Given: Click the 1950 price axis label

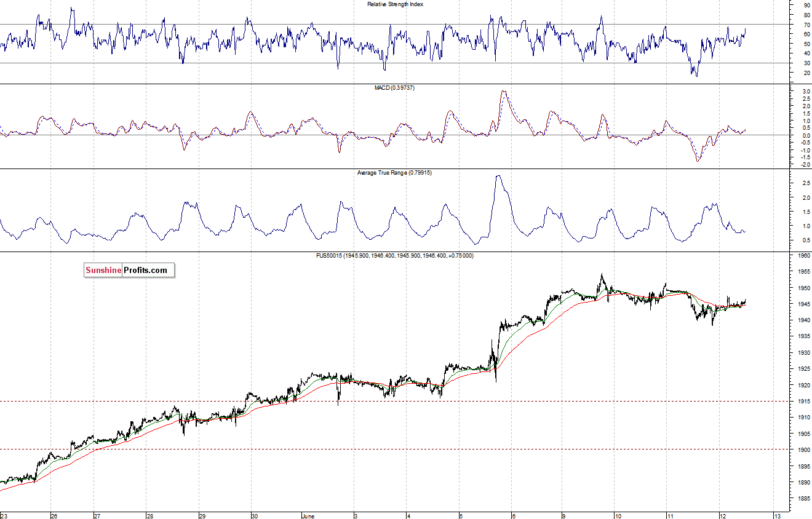Looking at the screenshot, I should click(804, 288).
